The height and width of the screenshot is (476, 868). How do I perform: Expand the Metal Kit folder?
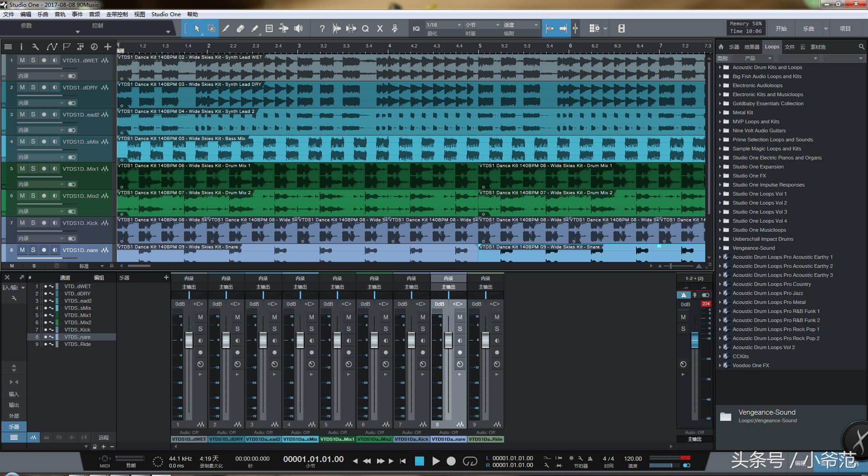point(720,112)
